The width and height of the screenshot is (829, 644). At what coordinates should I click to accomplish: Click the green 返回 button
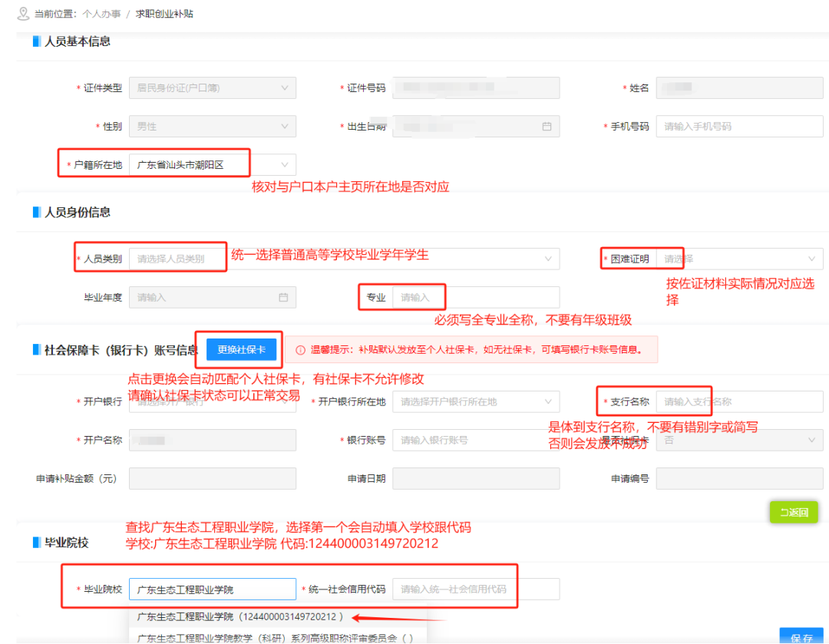[794, 512]
